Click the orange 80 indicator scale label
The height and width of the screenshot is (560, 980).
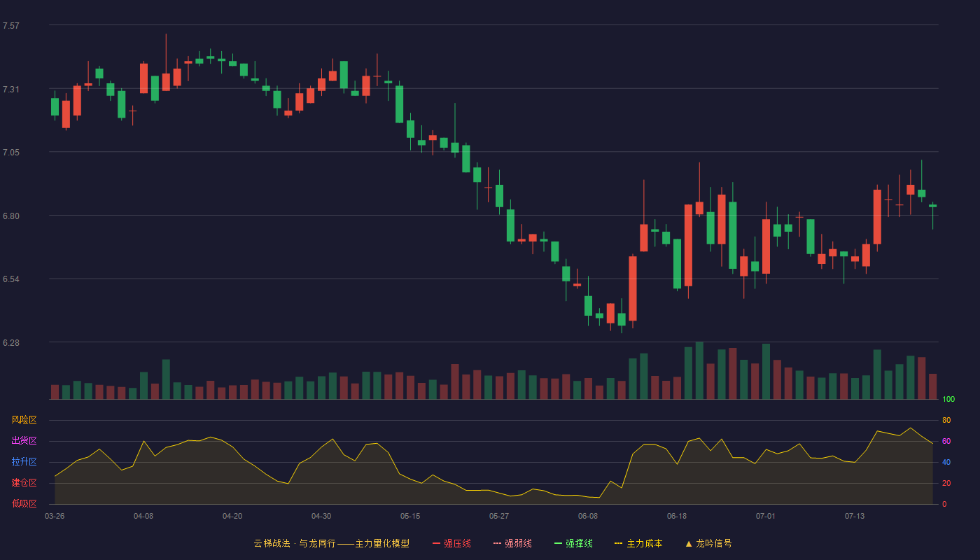[946, 421]
